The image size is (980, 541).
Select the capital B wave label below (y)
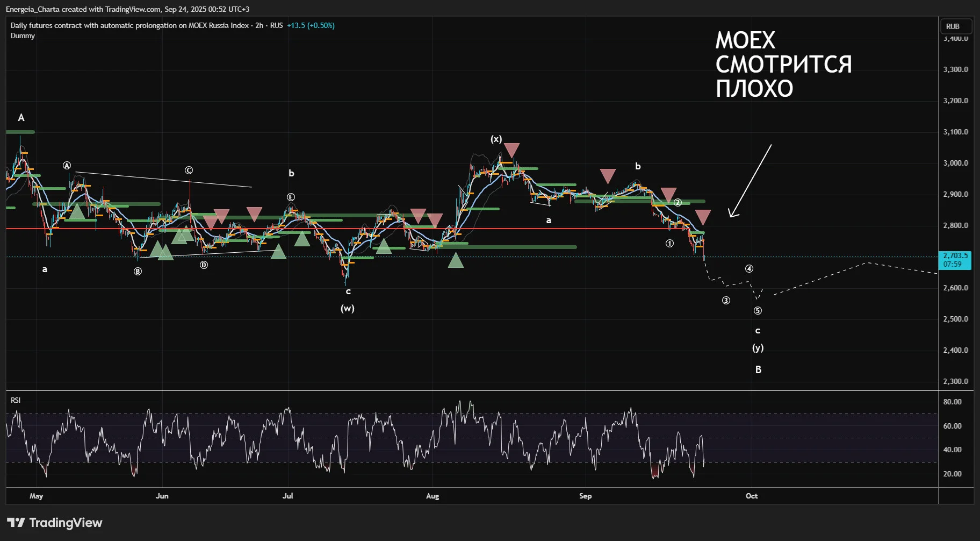pos(758,369)
